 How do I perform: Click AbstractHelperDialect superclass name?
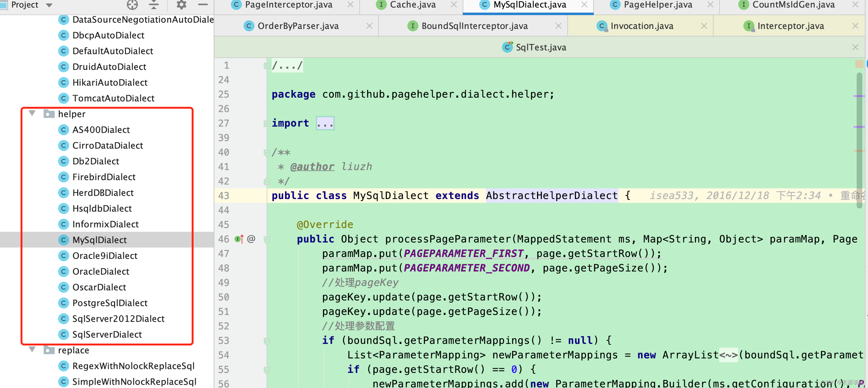tap(552, 196)
